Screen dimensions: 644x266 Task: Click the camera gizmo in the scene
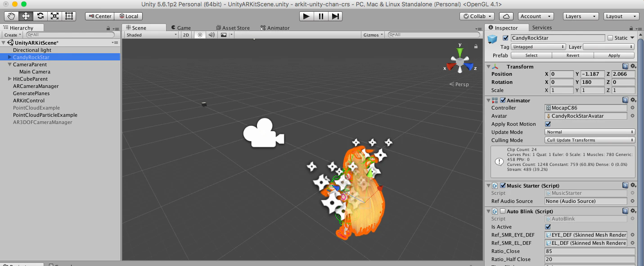[264, 133]
